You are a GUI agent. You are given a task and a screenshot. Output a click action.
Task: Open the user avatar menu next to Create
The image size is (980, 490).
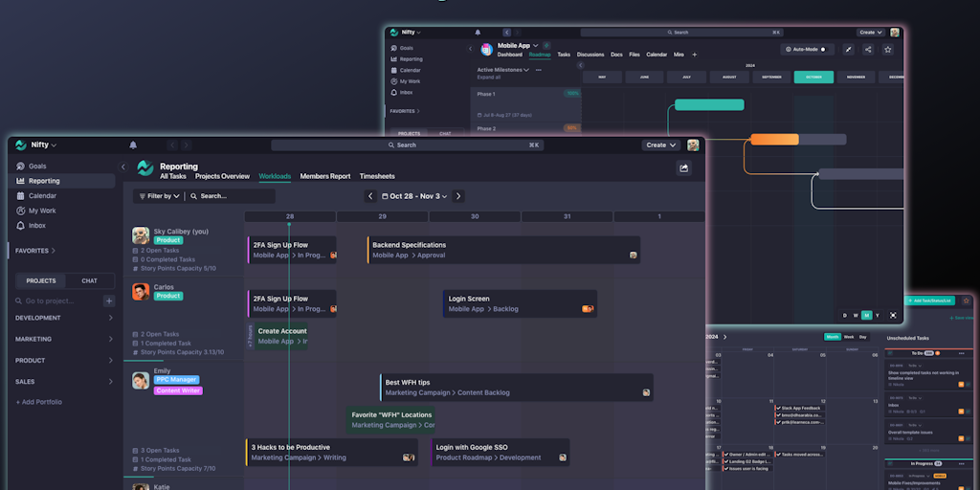[693, 145]
